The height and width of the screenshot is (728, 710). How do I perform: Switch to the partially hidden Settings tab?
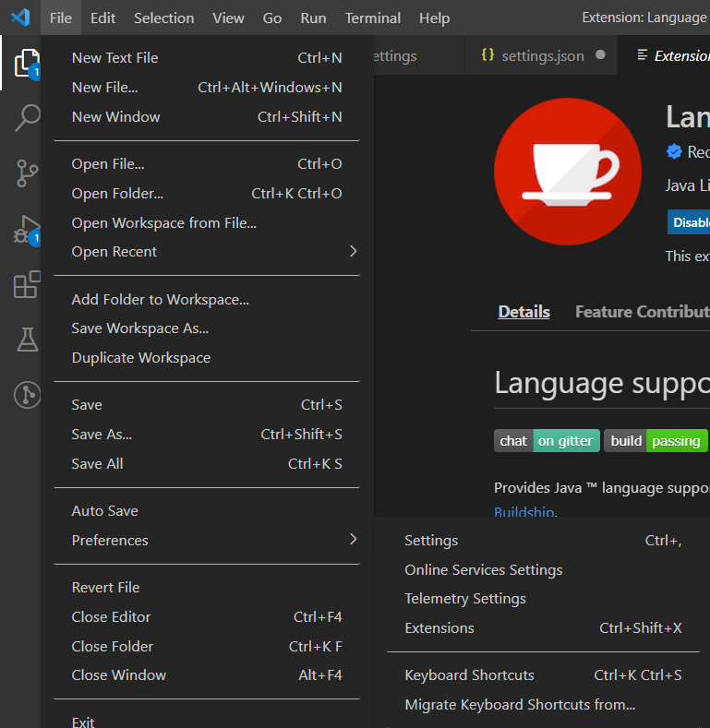418,55
